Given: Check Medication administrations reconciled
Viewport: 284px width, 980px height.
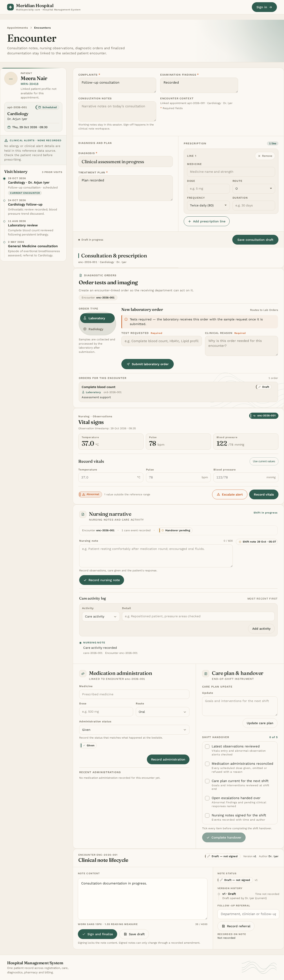Looking at the screenshot, I should 207,764.
